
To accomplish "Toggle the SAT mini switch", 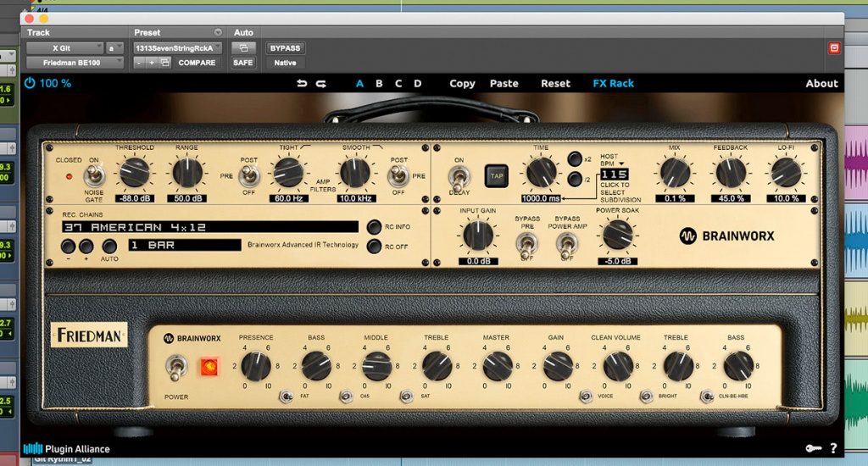I will tap(406, 397).
